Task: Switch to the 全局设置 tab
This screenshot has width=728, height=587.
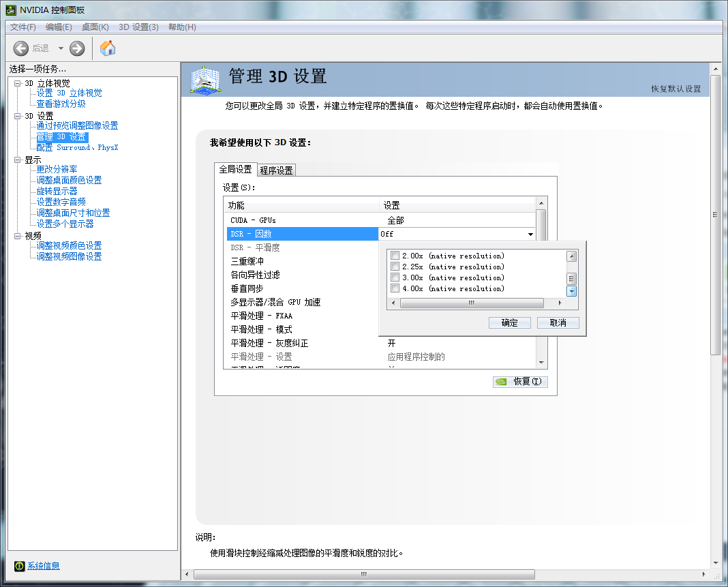Action: 235,170
